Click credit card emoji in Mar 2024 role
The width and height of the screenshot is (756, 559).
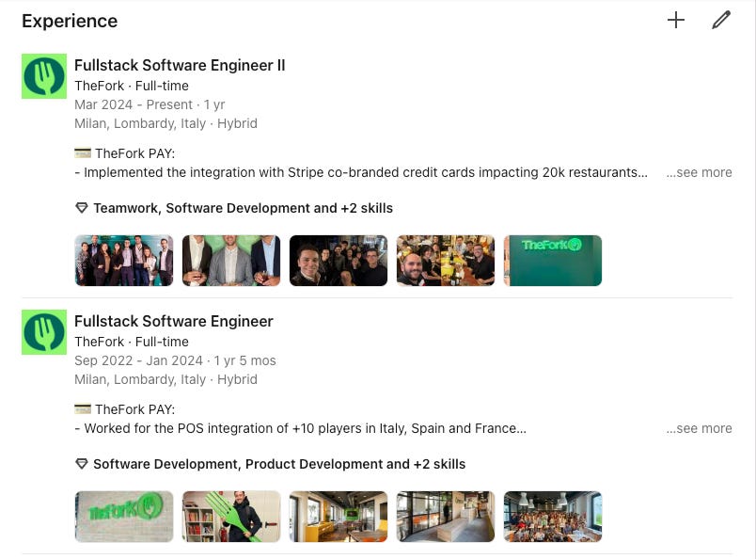83,153
